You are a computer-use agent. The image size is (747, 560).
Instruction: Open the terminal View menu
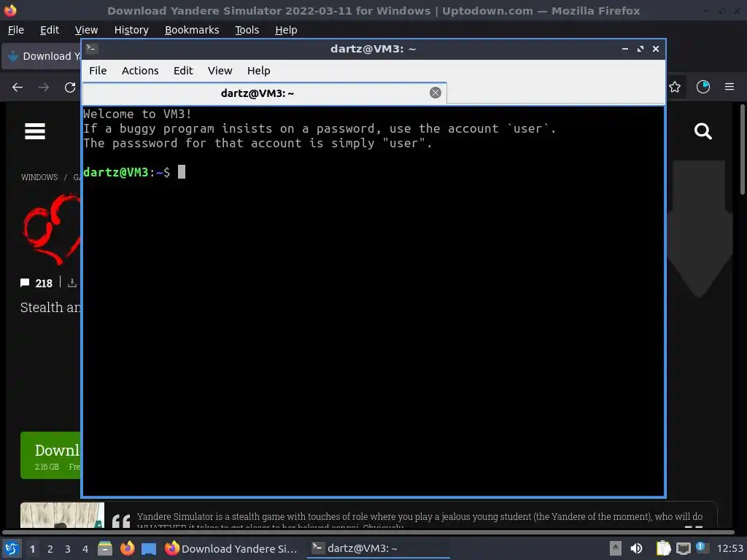pyautogui.click(x=220, y=71)
